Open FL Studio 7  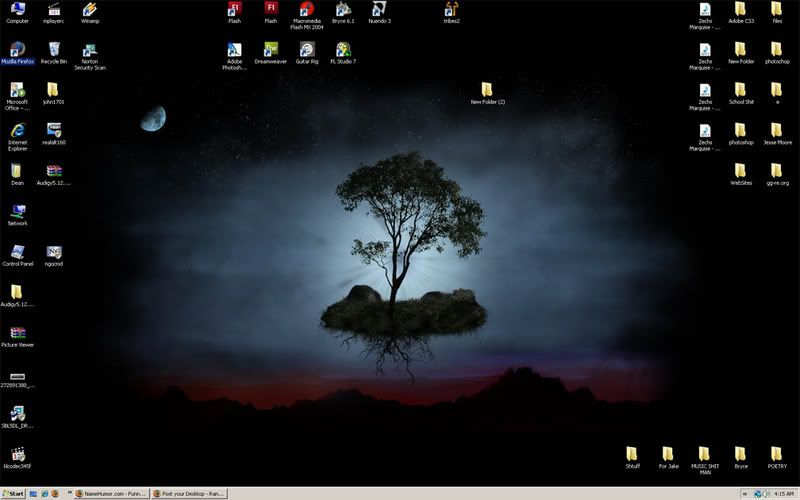[x=343, y=53]
